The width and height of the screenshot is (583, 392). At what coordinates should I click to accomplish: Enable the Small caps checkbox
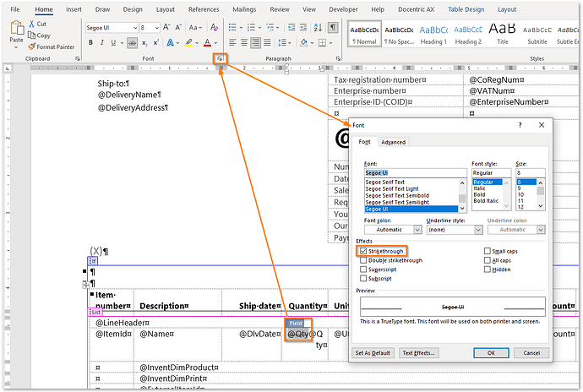488,251
